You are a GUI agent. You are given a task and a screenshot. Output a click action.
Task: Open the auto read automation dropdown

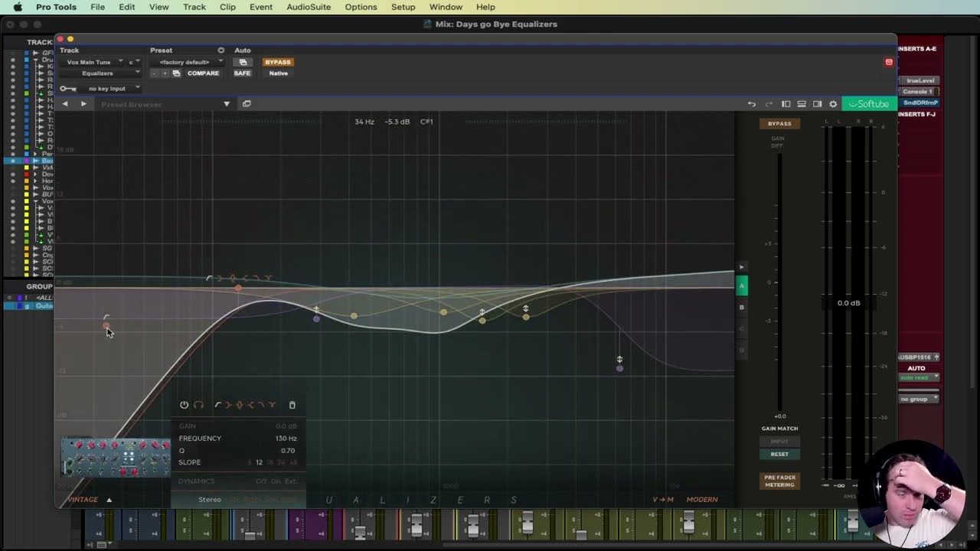click(919, 377)
